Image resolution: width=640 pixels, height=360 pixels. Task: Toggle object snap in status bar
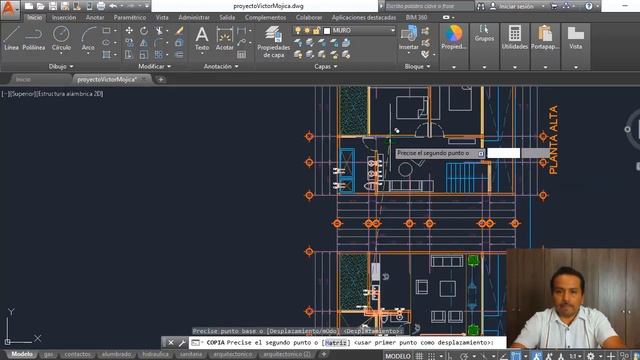(x=516, y=356)
